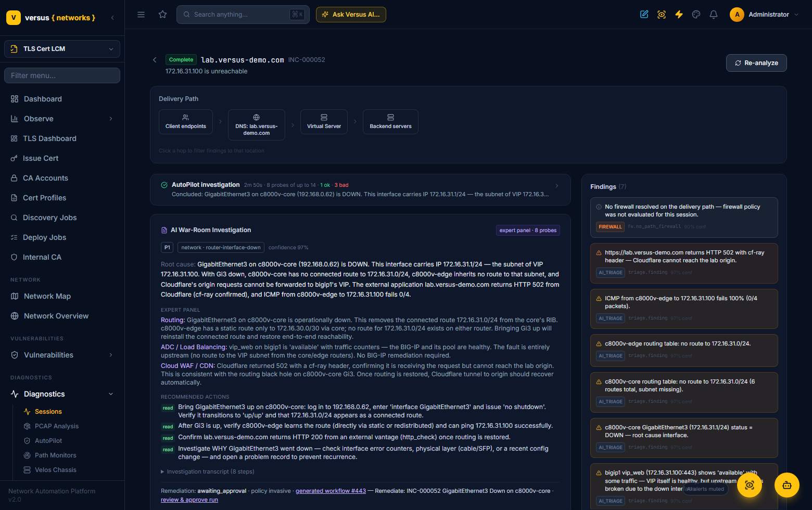Open Dashboard in the sidebar

pyautogui.click(x=62, y=99)
